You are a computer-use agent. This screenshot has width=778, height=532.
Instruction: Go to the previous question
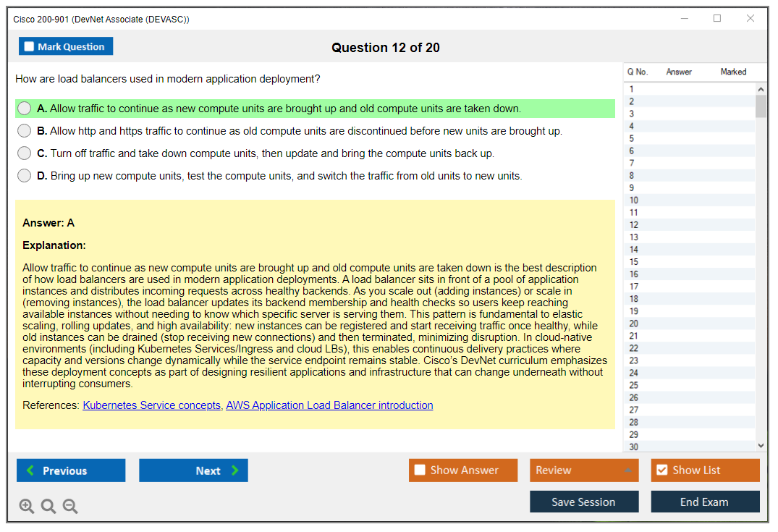(71, 470)
